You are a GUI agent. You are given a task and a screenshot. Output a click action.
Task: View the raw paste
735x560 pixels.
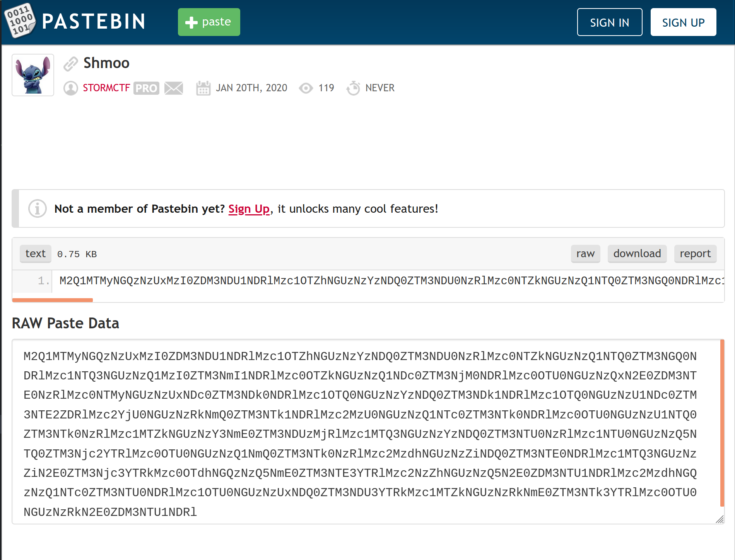click(586, 254)
